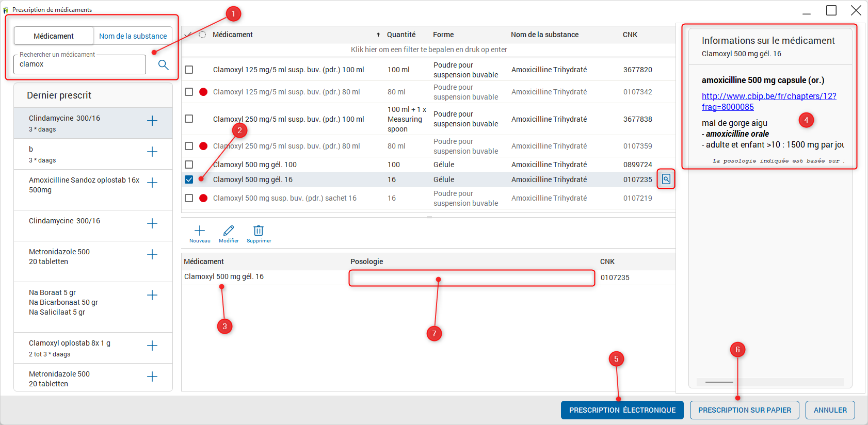Screen dimensions: 868x425
Task: Check Clamoxyl 125 mg/5 ml 80 ml checkbox
Action: coord(189,92)
